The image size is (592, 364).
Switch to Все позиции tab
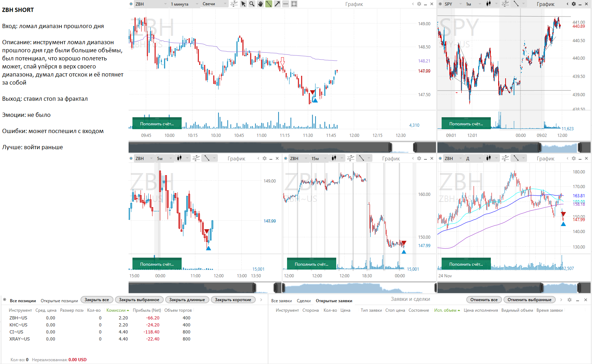[23, 301]
